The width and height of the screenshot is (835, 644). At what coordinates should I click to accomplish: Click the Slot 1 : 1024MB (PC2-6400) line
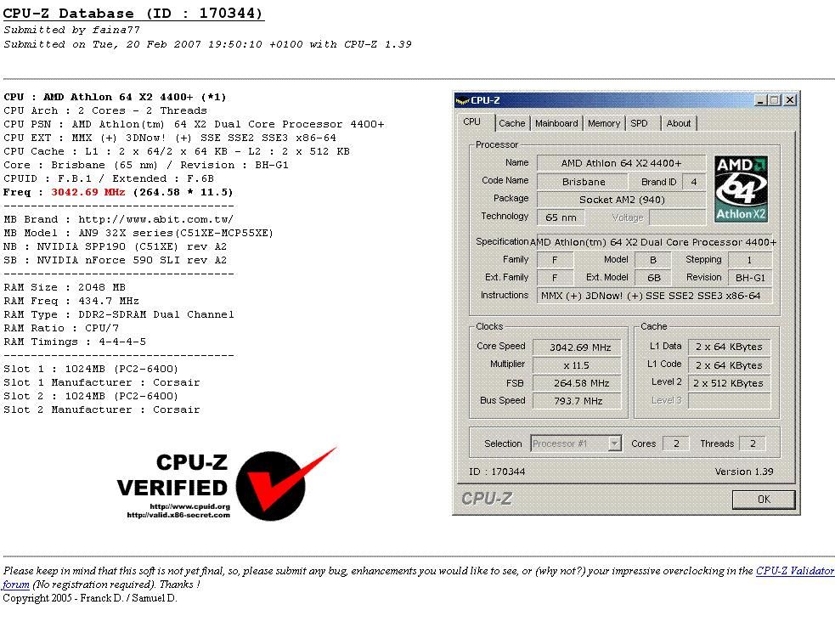pyautogui.click(x=91, y=369)
